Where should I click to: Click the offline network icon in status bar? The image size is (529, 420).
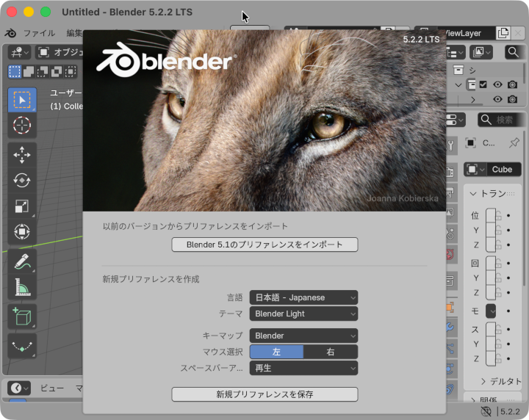tap(486, 411)
